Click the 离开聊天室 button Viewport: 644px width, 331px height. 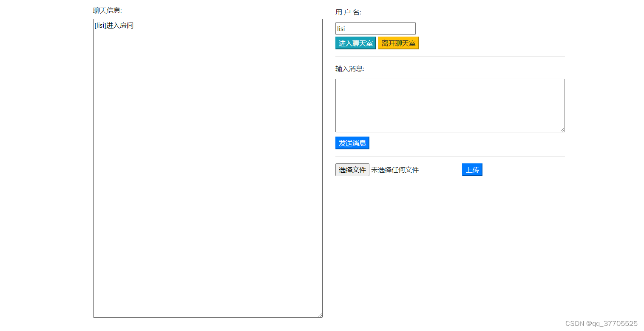click(x=398, y=43)
